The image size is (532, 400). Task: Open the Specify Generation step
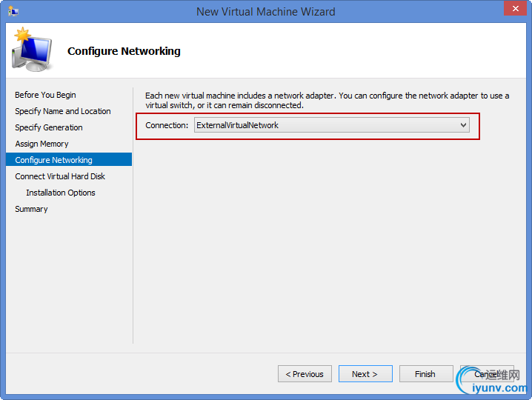click(x=49, y=127)
